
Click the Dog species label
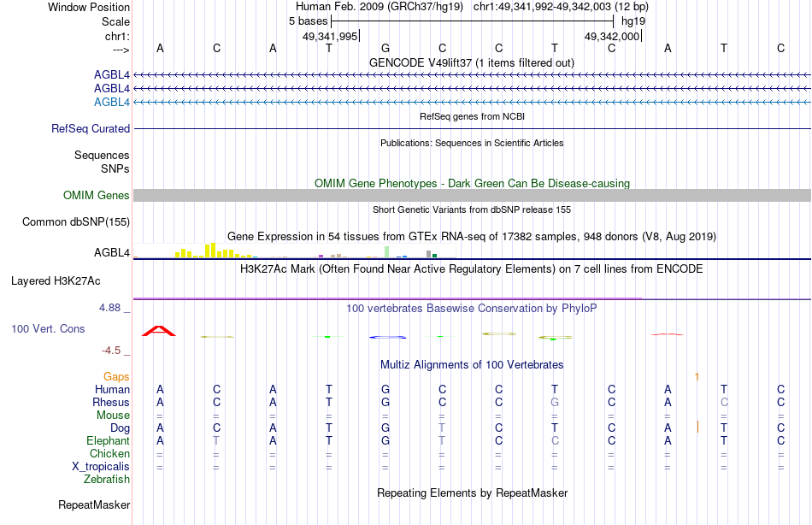[121, 428]
